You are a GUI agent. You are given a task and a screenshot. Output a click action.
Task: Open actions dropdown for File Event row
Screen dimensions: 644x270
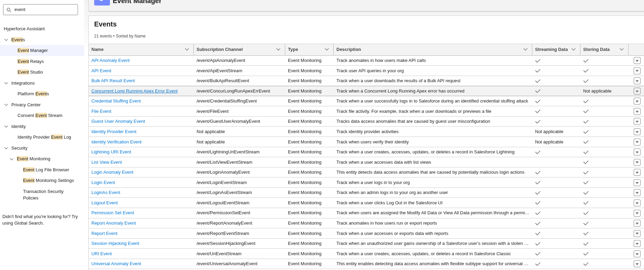[x=637, y=111]
